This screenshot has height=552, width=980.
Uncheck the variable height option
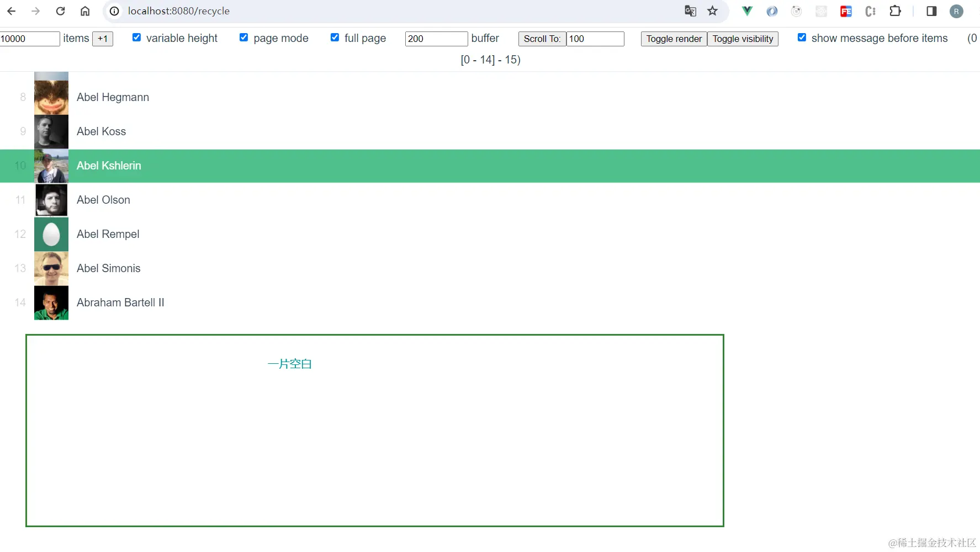point(136,38)
